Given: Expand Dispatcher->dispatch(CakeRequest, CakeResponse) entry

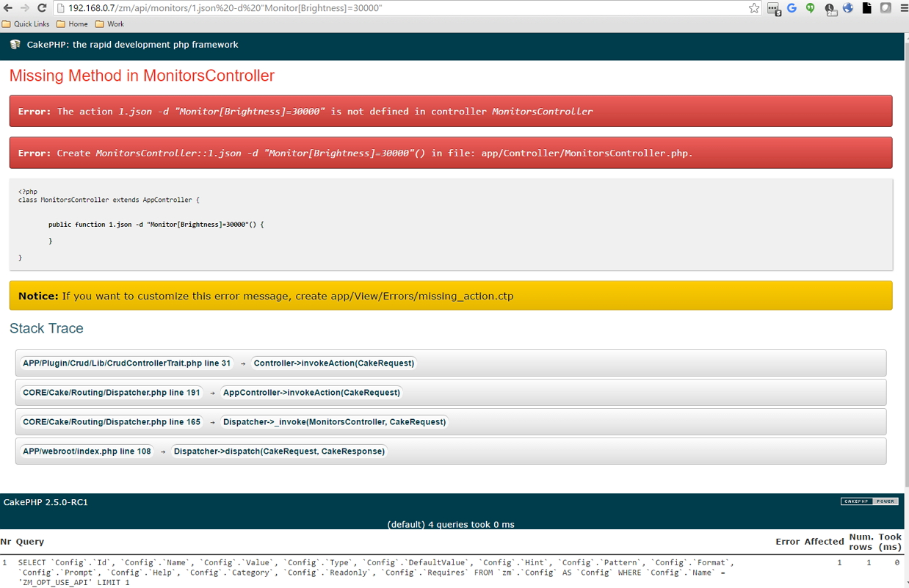Looking at the screenshot, I should tap(279, 451).
